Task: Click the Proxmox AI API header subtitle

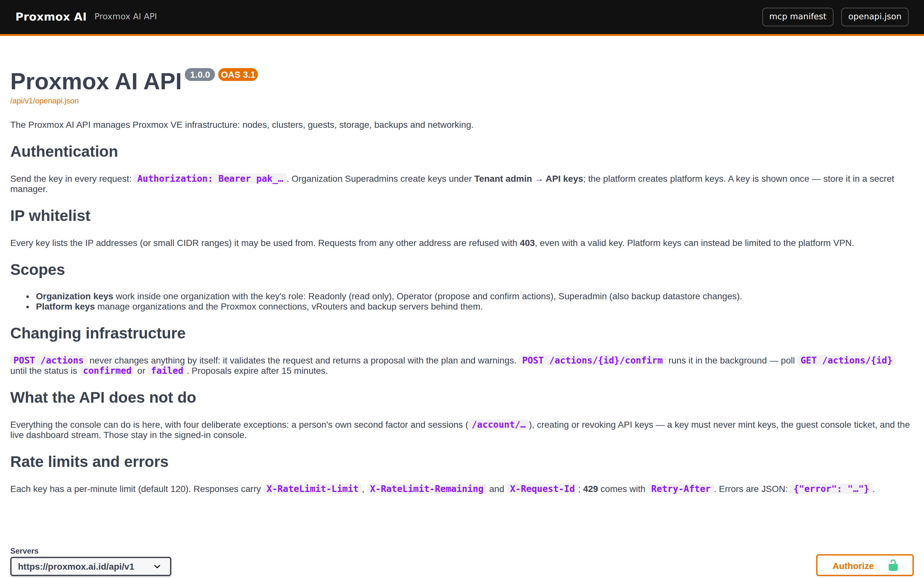Action: (126, 16)
